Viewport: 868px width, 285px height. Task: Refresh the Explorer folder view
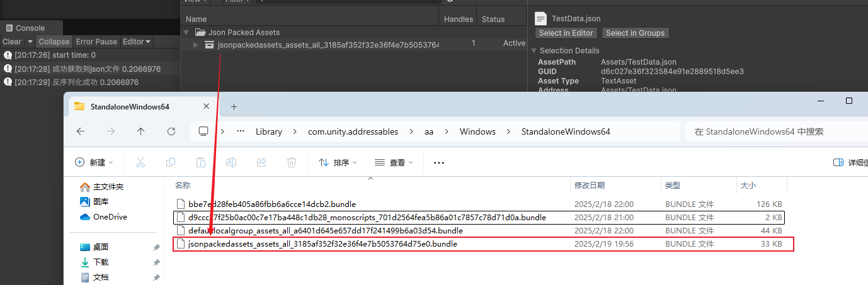(x=171, y=131)
